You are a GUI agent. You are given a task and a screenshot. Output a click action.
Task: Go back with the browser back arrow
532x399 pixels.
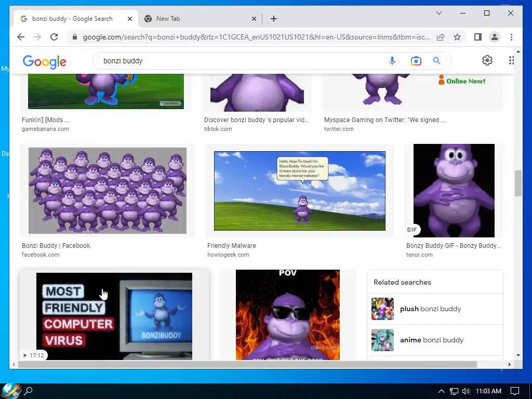click(21, 37)
